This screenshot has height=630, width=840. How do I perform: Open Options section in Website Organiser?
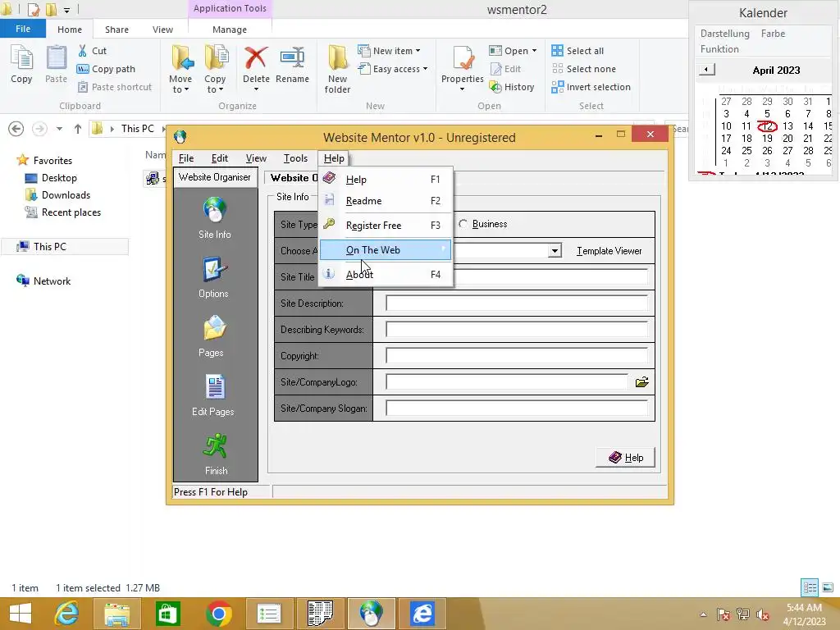(x=213, y=277)
